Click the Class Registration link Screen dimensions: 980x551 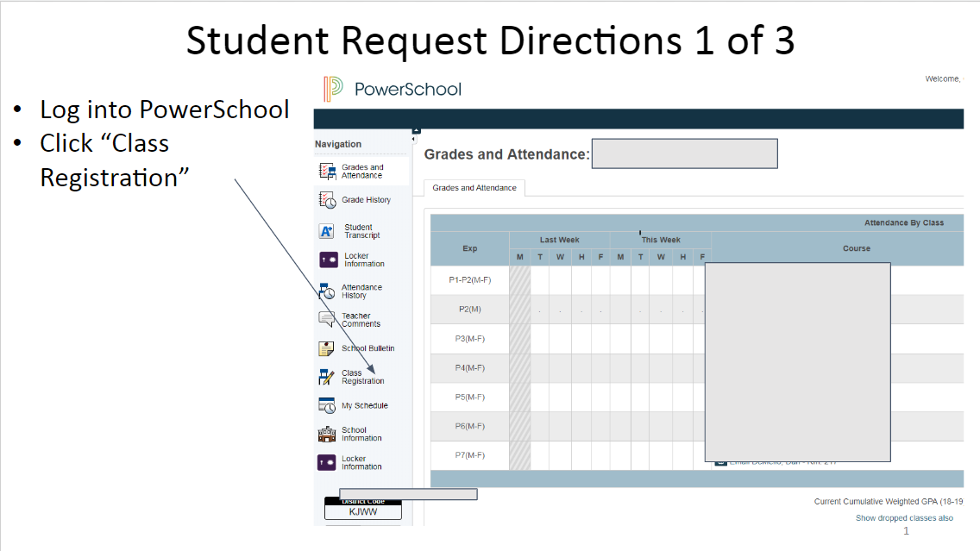[x=363, y=377]
